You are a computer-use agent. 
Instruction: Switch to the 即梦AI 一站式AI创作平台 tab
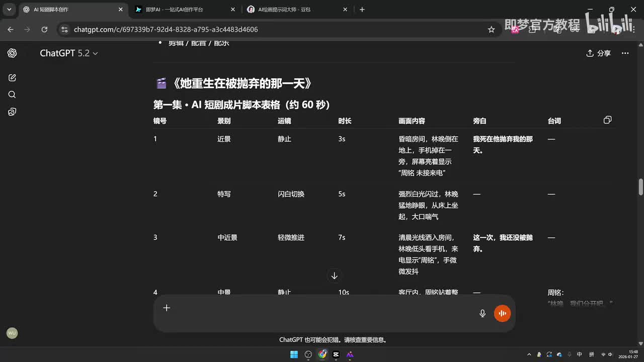coord(185,10)
